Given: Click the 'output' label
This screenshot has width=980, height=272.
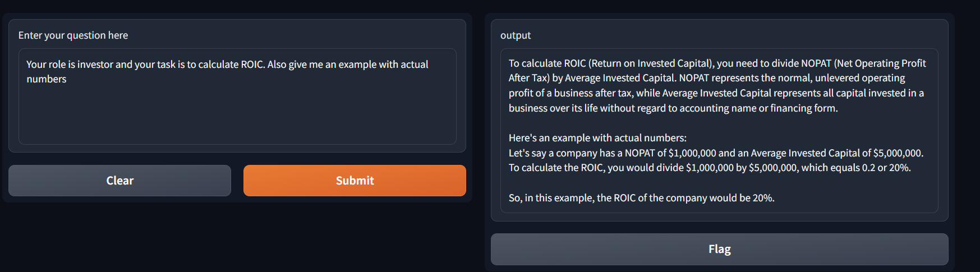Looking at the screenshot, I should point(516,35).
